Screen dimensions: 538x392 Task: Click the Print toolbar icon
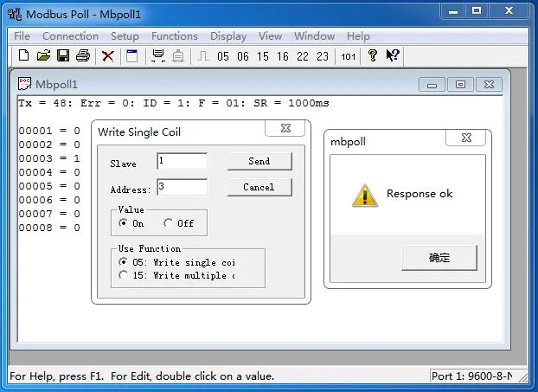tap(83, 55)
